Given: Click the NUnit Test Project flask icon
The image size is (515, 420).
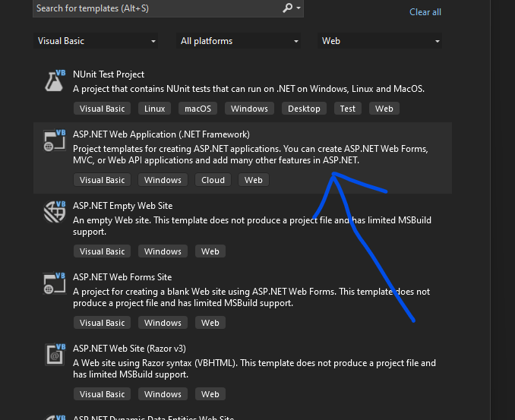Looking at the screenshot, I should click(x=55, y=81).
